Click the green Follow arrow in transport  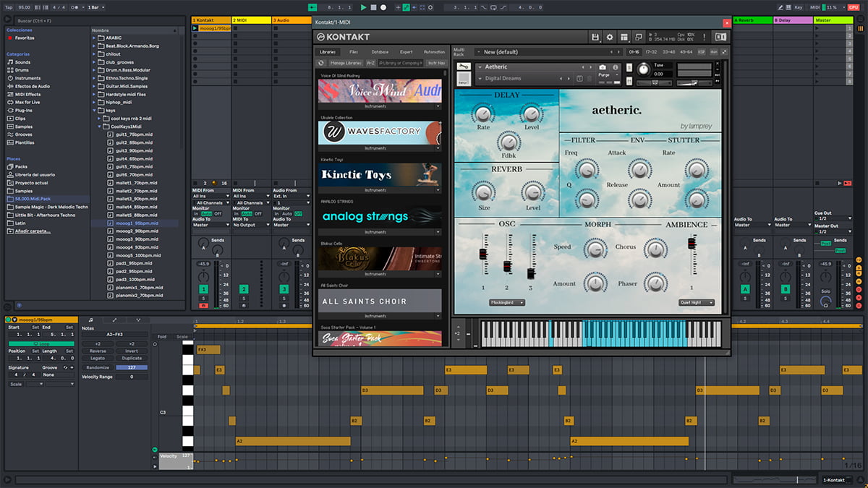[312, 7]
